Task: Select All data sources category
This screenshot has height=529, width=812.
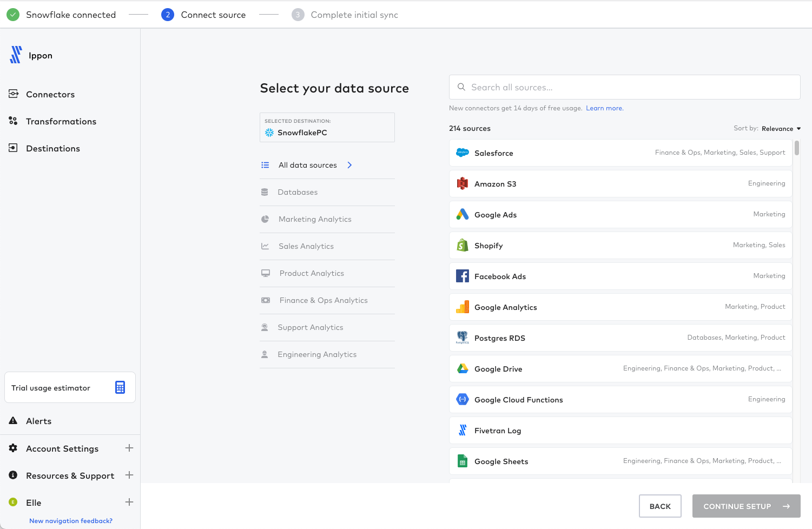Action: pos(327,165)
